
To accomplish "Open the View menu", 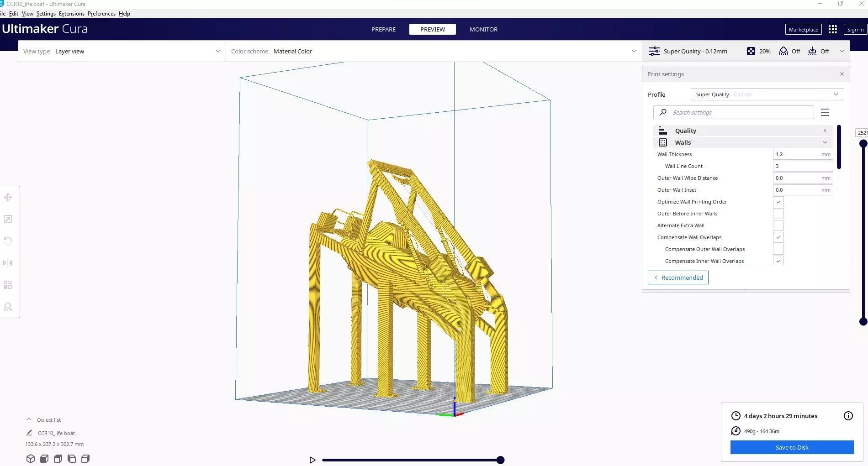I will [27, 14].
